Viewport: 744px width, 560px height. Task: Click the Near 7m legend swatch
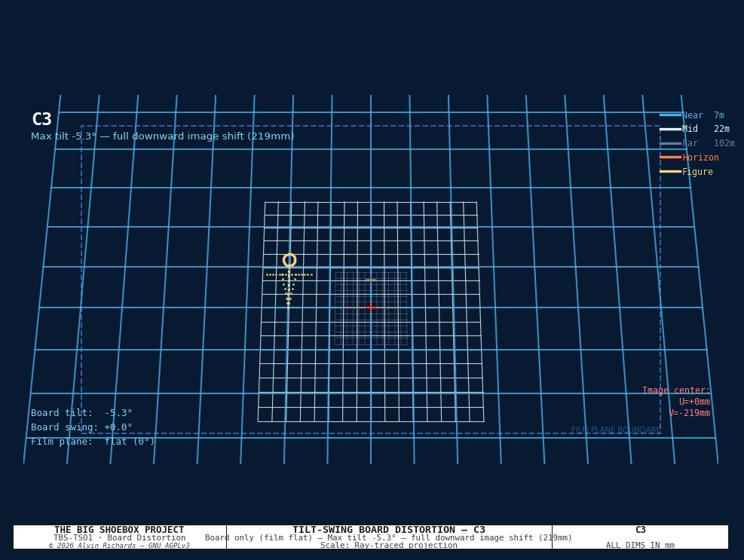(670, 115)
